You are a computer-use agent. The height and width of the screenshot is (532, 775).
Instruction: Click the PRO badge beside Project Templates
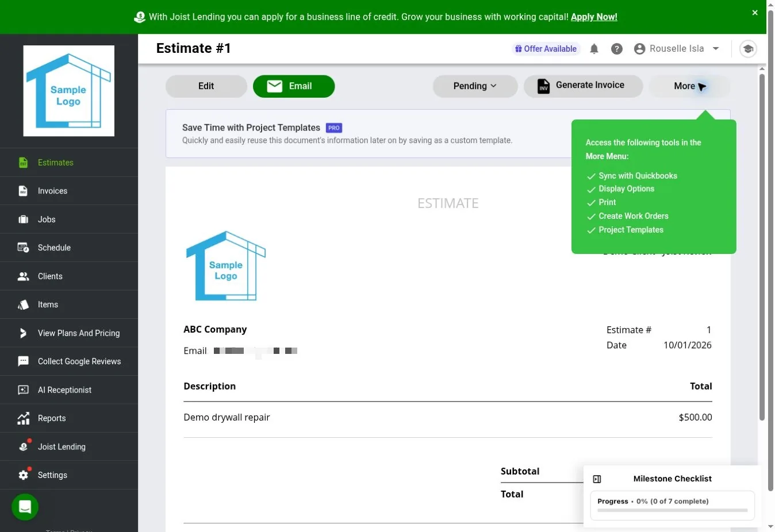(x=334, y=128)
